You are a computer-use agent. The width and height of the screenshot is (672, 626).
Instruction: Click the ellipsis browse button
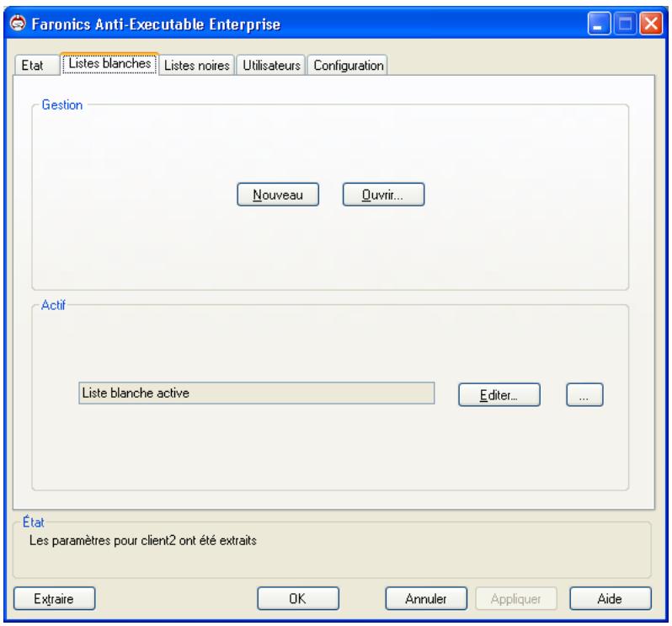[584, 395]
